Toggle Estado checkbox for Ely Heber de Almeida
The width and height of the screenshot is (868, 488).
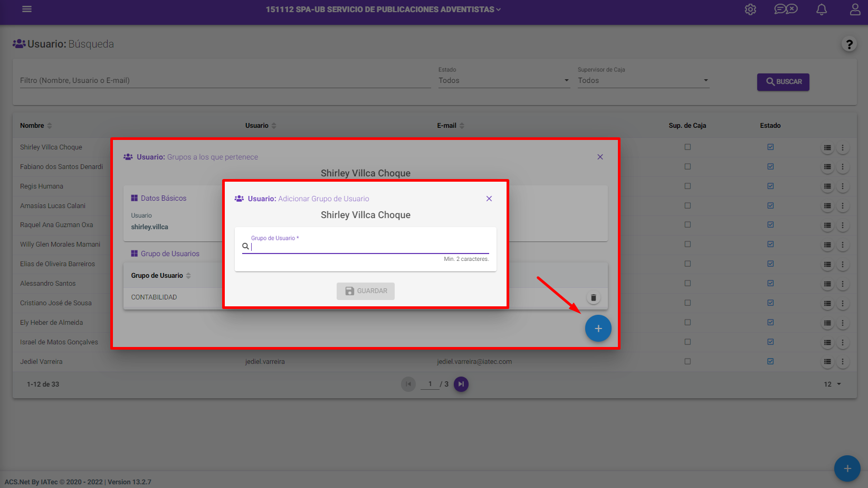770,323
